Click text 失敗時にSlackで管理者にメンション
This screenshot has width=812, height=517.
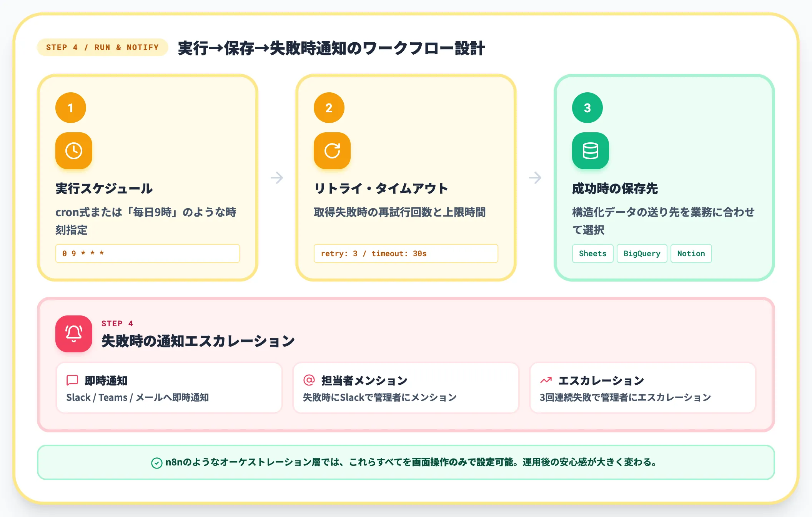coord(380,397)
